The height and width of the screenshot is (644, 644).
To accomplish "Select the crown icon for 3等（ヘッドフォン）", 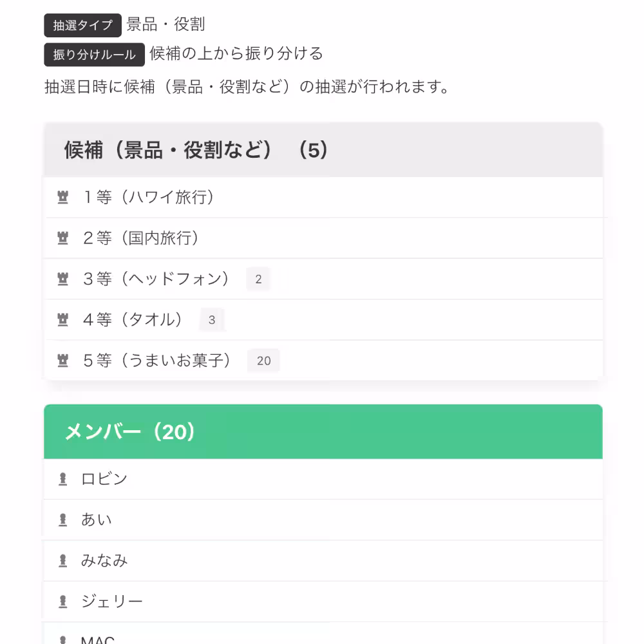I will coord(62,279).
